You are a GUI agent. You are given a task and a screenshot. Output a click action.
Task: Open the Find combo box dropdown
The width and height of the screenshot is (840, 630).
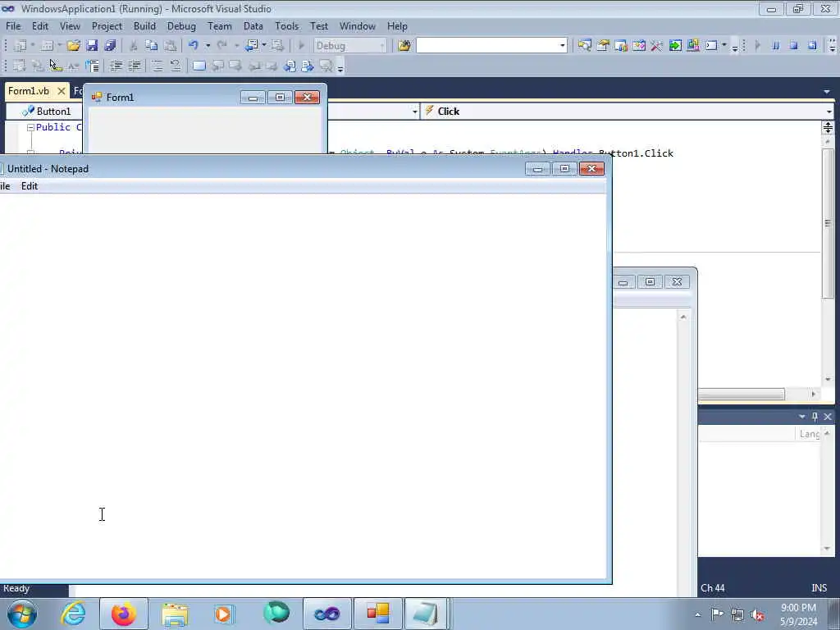(563, 46)
